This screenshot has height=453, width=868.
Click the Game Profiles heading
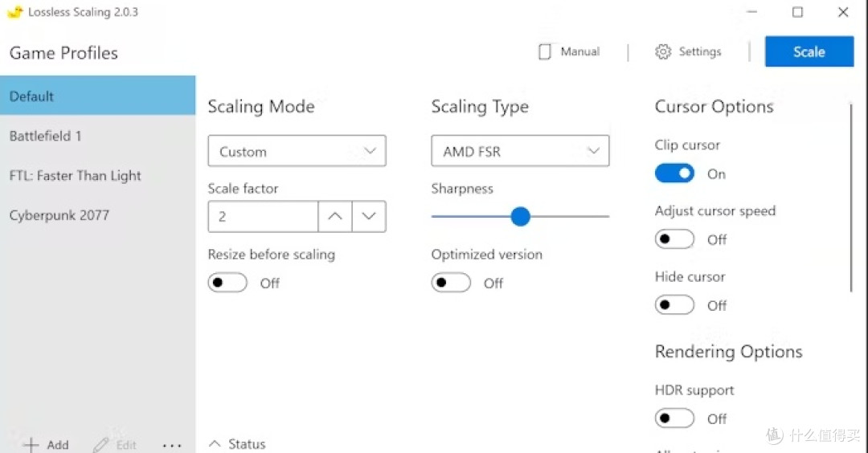tap(63, 53)
